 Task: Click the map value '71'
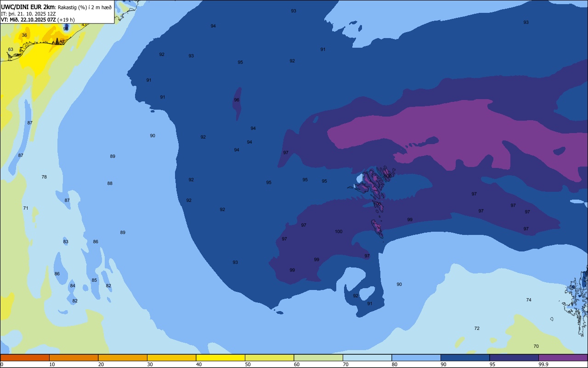(x=26, y=208)
